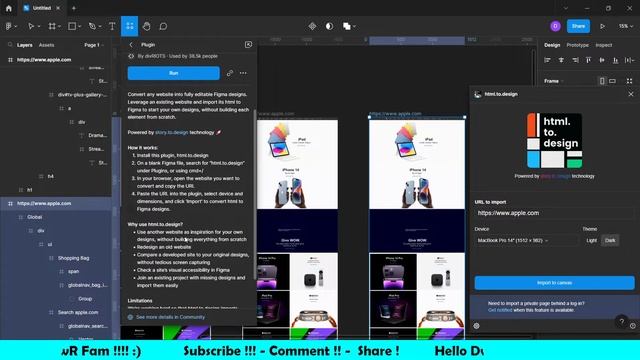The height and width of the screenshot is (360, 640).
Task: Switch to the Layers tab
Action: click(24, 45)
